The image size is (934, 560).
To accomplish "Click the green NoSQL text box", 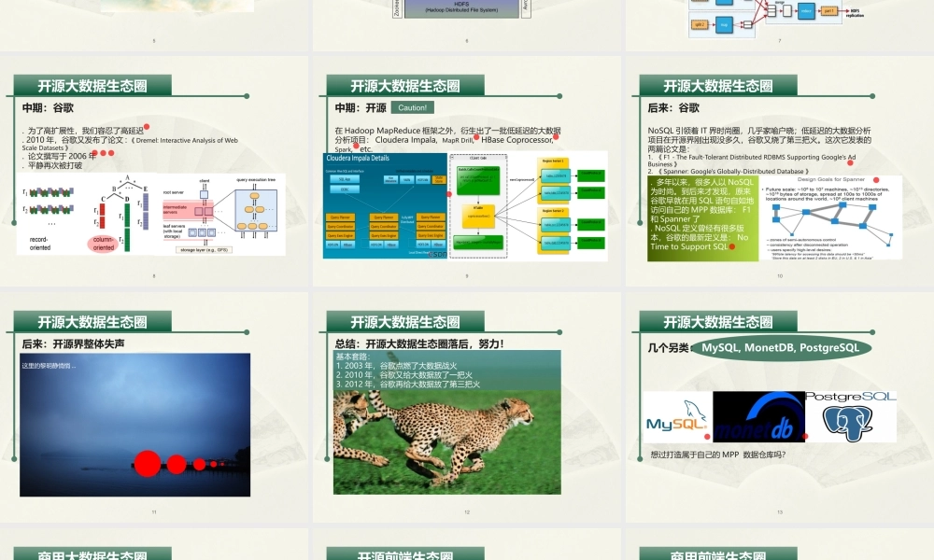I will pyautogui.click(x=703, y=217).
